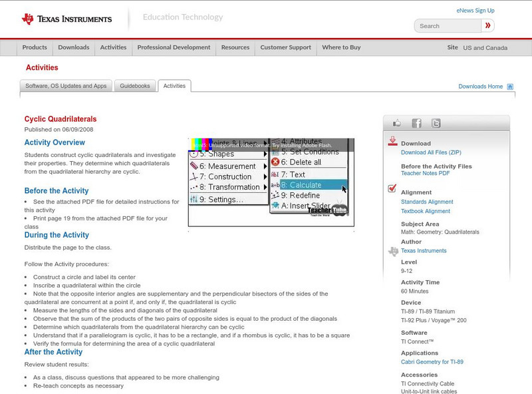Click the Insert Slider icon in video

pos(275,206)
